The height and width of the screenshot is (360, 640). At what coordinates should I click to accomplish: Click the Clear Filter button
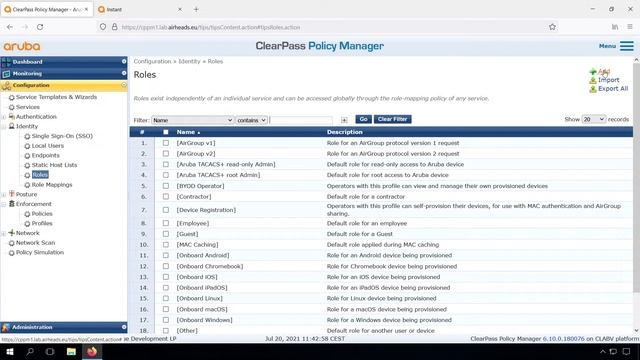tap(392, 119)
